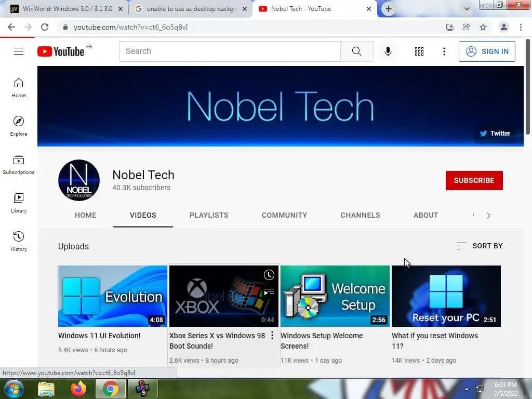Click into the YouTube Search field
This screenshot has width=532, height=399.
pos(230,51)
